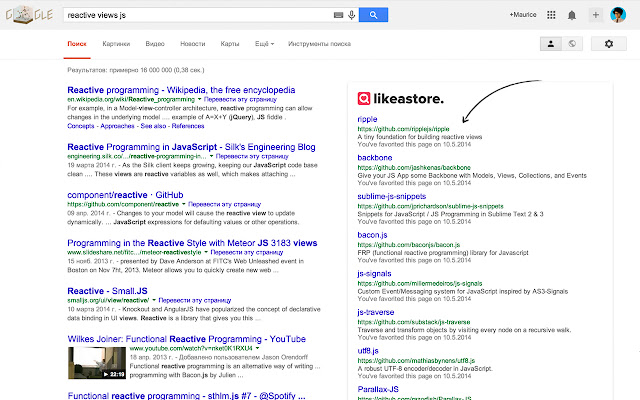Open Инструменты поиска menu
Image resolution: width=640 pixels, height=400 pixels.
(x=320, y=44)
